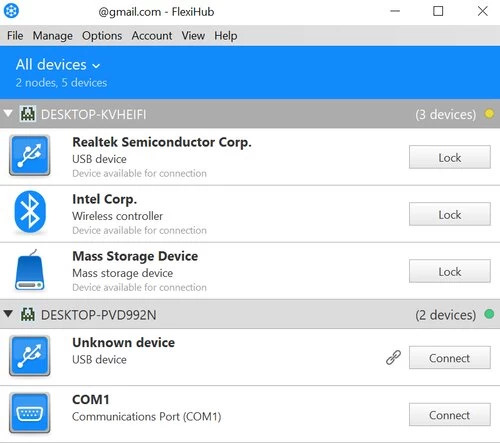Select the Intel Corp. title
The width and height of the screenshot is (500, 443).
[x=105, y=199]
